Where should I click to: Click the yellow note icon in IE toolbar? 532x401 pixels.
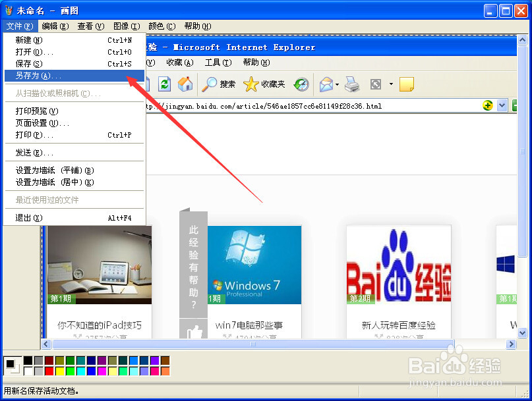(x=407, y=84)
